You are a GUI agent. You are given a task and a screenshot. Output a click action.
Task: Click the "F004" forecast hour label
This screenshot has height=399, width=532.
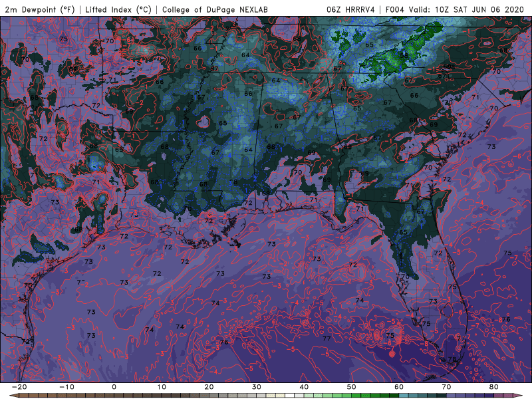pyautogui.click(x=395, y=9)
